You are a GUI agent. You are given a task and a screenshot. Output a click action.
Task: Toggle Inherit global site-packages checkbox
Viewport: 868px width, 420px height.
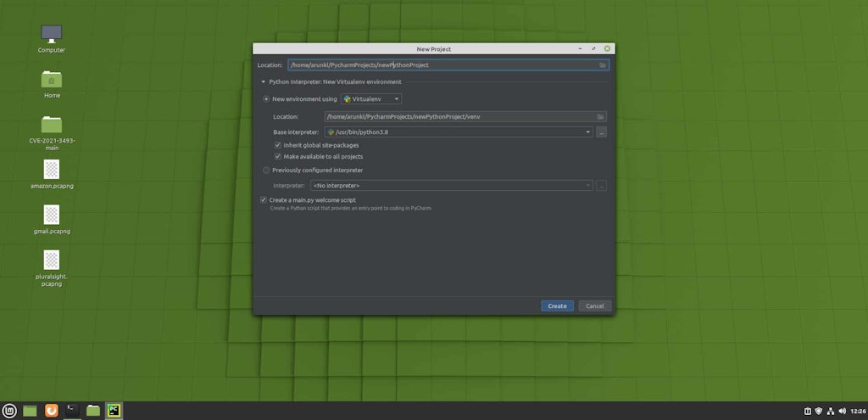pyautogui.click(x=278, y=145)
